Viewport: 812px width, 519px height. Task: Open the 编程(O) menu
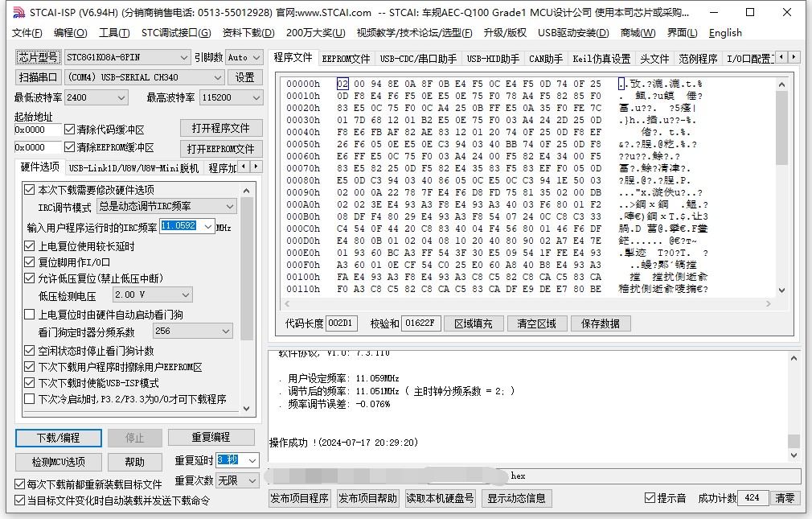click(x=71, y=33)
